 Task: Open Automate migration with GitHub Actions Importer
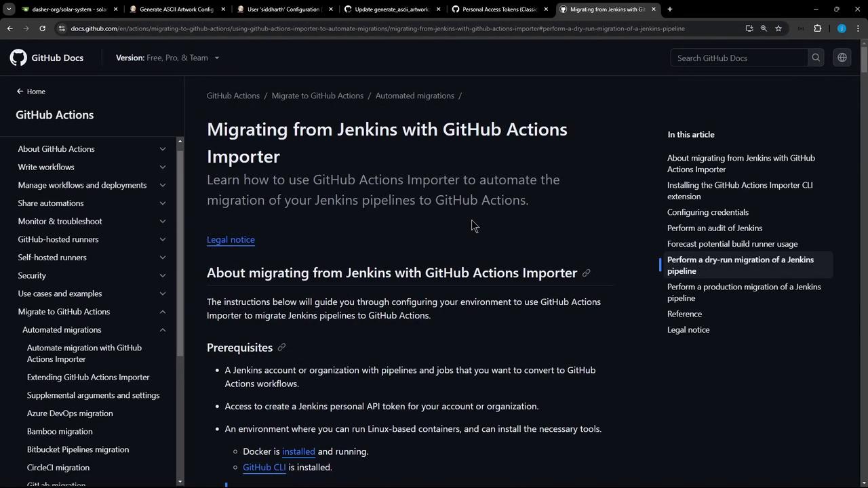(84, 353)
